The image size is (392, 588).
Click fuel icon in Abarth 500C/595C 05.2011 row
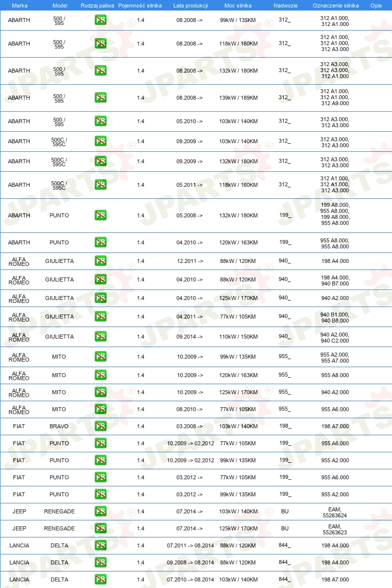click(x=100, y=184)
